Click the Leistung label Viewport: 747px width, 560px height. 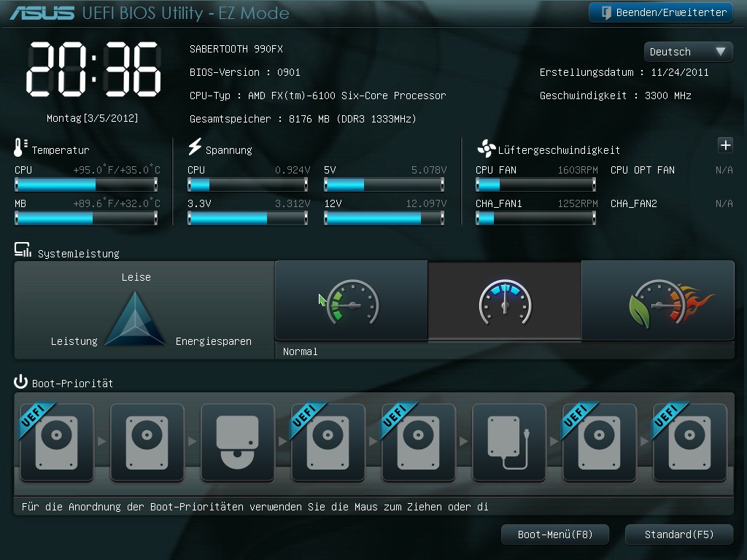(74, 341)
